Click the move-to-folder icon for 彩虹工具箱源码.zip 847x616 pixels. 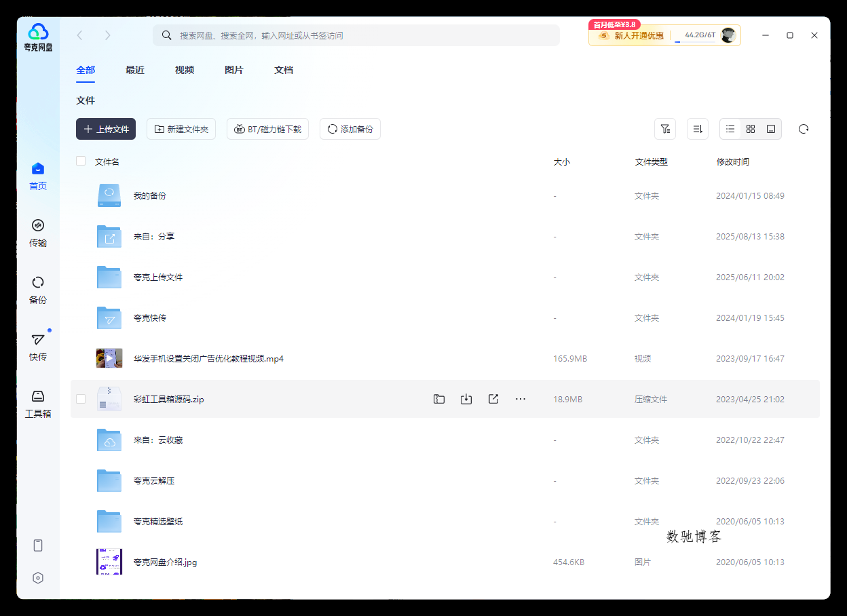pyautogui.click(x=439, y=399)
